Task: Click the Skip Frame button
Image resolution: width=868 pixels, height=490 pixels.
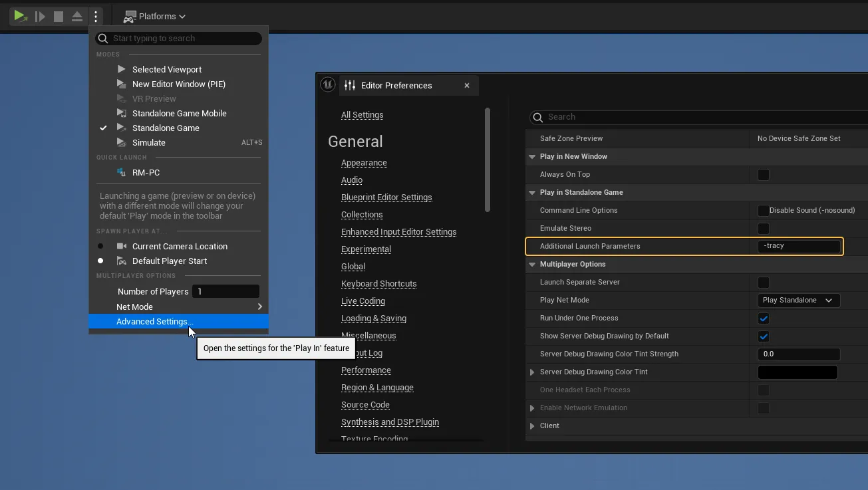Action: coord(40,17)
